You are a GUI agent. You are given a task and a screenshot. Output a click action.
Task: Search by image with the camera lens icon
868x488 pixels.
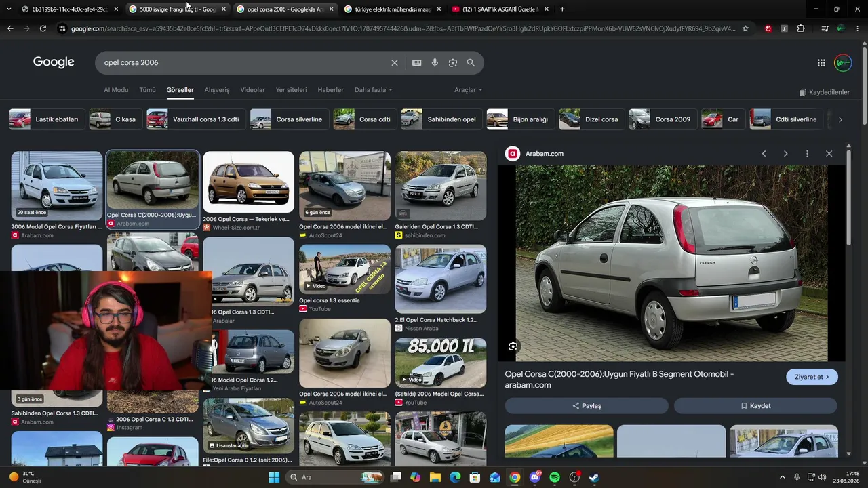coord(452,62)
